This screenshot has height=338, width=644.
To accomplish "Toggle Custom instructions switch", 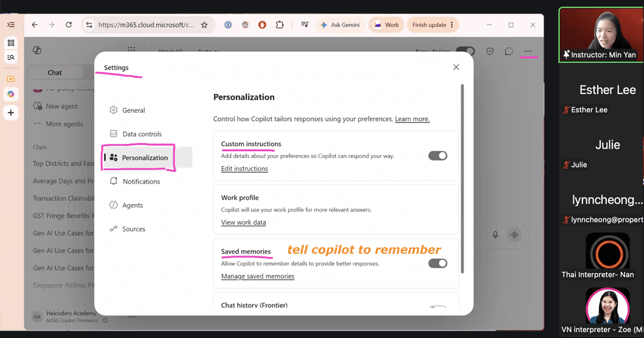I will (438, 156).
